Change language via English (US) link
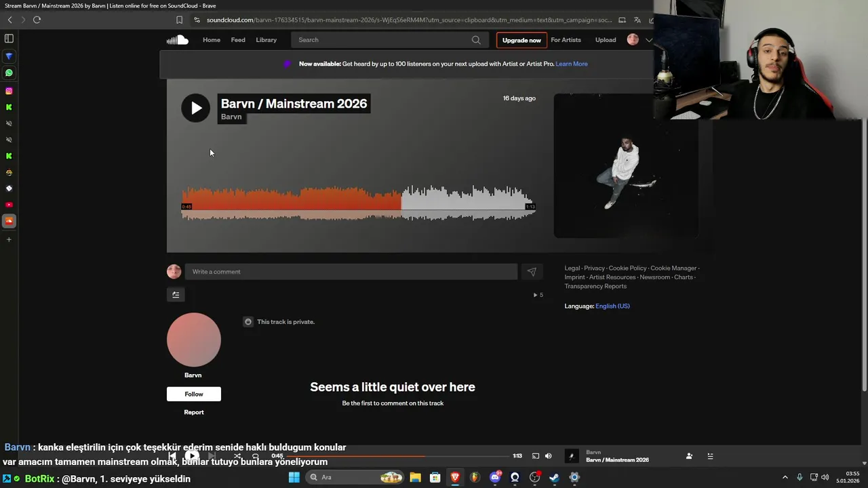 point(612,306)
